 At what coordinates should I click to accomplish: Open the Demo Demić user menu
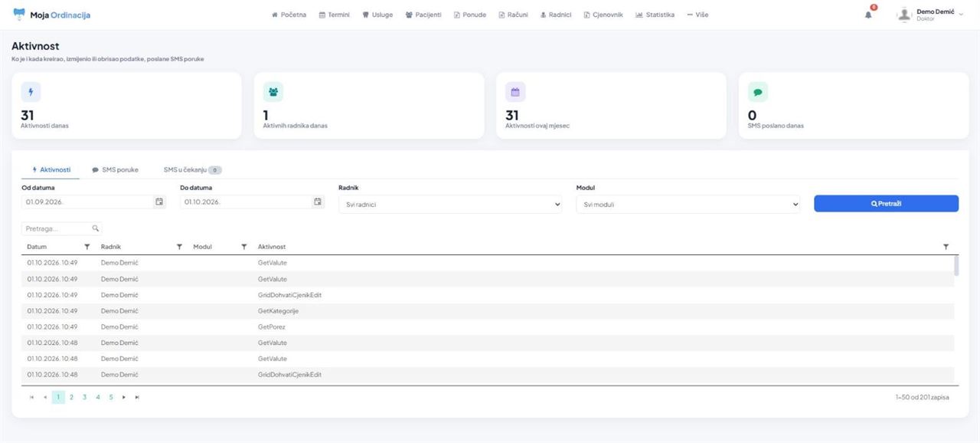tap(930, 15)
